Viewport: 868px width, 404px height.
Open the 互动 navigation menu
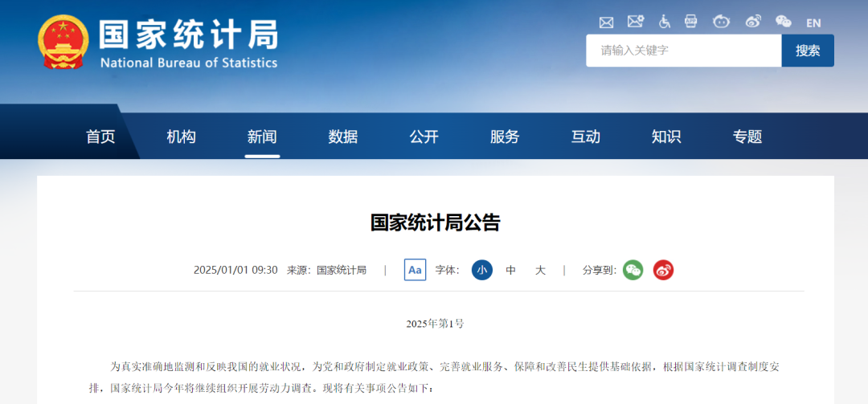[586, 137]
